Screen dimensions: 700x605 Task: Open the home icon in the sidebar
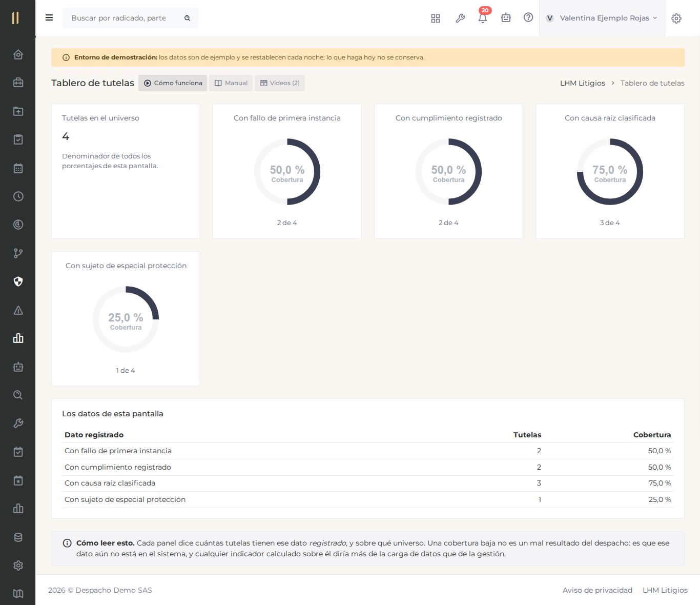[18, 54]
